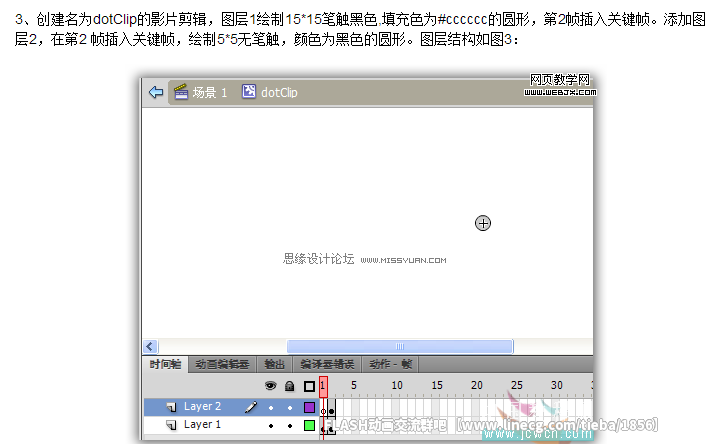
Task: Show all layers as outlines icon
Action: click(x=309, y=386)
